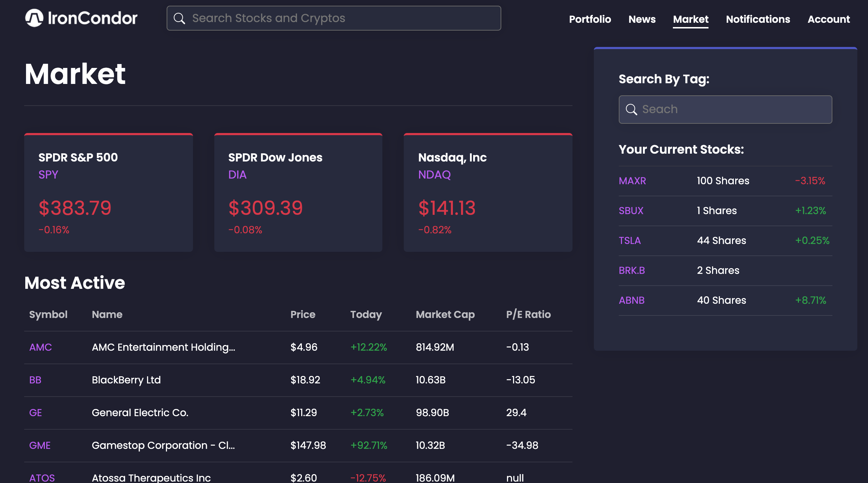The image size is (868, 483).
Task: Click the $141.13 price on the NDAQ card
Action: tap(447, 208)
